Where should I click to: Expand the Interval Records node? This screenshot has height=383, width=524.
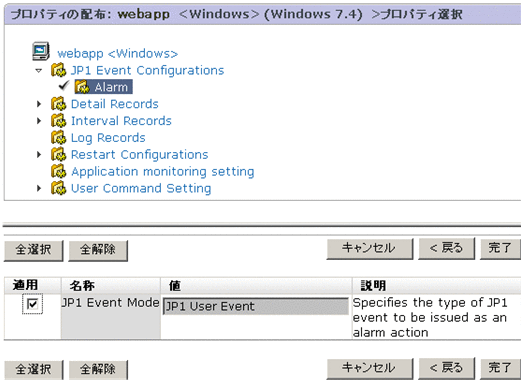click(x=39, y=121)
